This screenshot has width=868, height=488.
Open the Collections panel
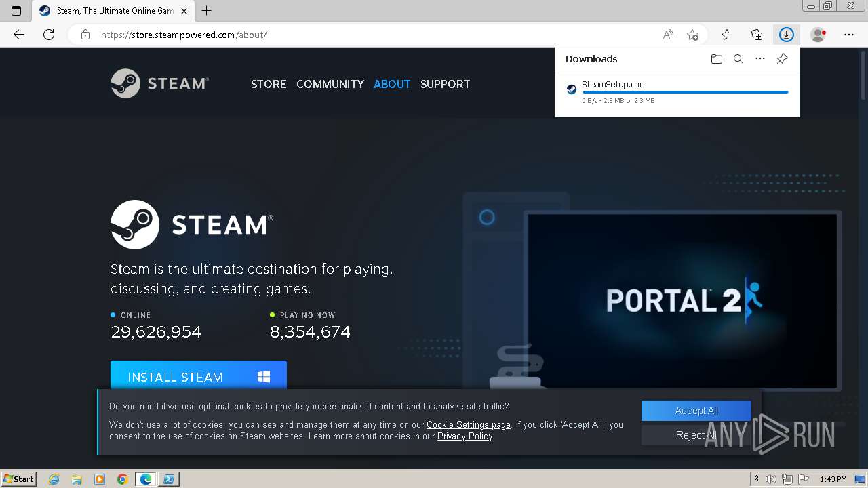click(757, 35)
